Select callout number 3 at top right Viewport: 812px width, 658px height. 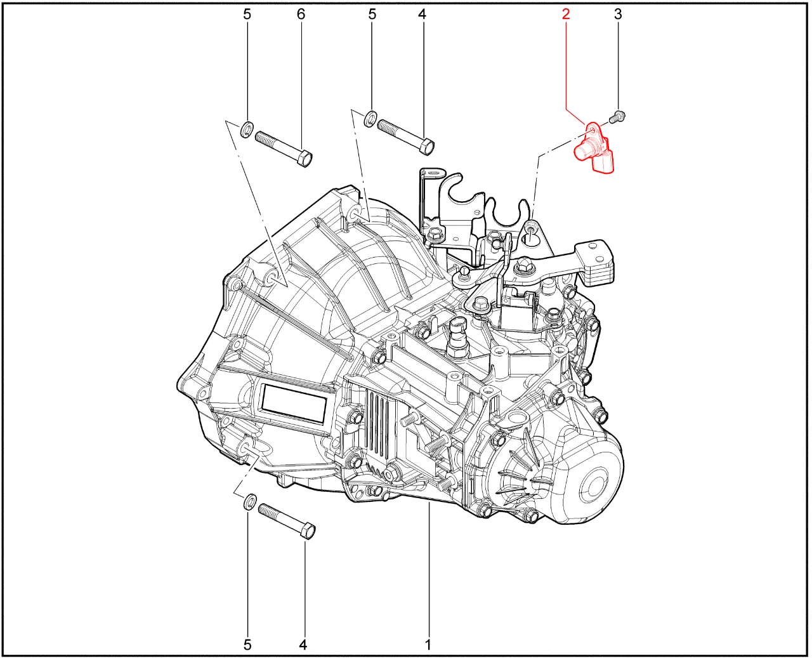[618, 14]
